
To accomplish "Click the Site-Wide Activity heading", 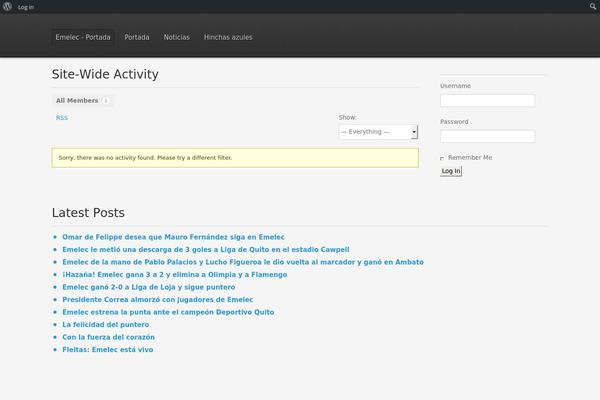I will coord(105,74).
